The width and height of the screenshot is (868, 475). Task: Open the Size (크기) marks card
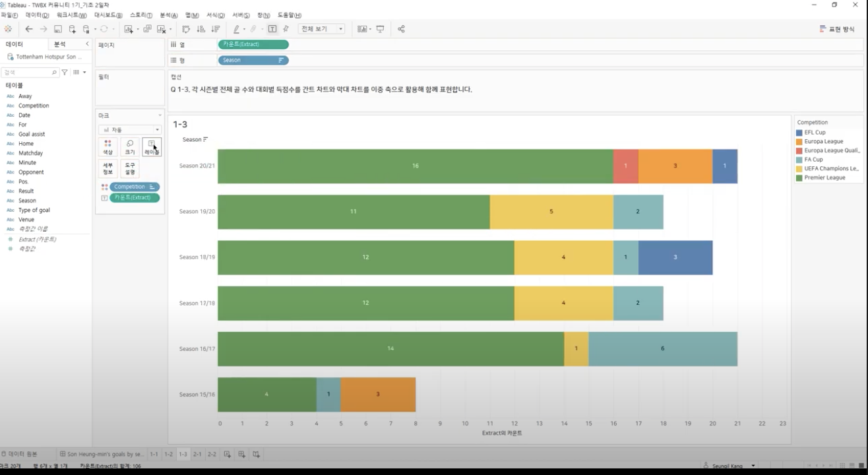tap(130, 146)
